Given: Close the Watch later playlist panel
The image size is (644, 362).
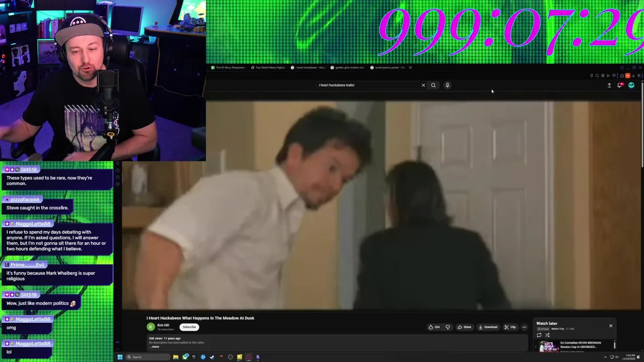Looking at the screenshot, I should coord(611,326).
